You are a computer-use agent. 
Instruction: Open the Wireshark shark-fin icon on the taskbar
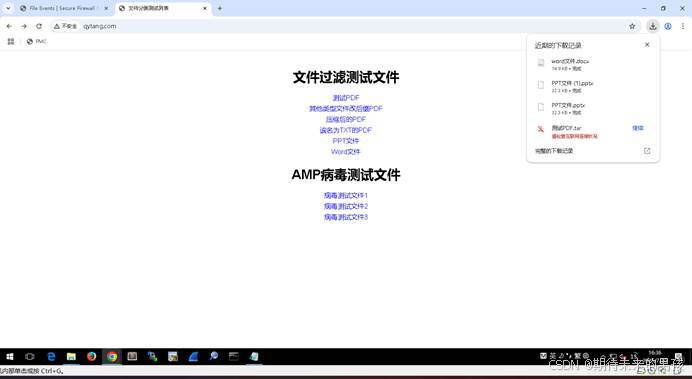[x=193, y=356]
